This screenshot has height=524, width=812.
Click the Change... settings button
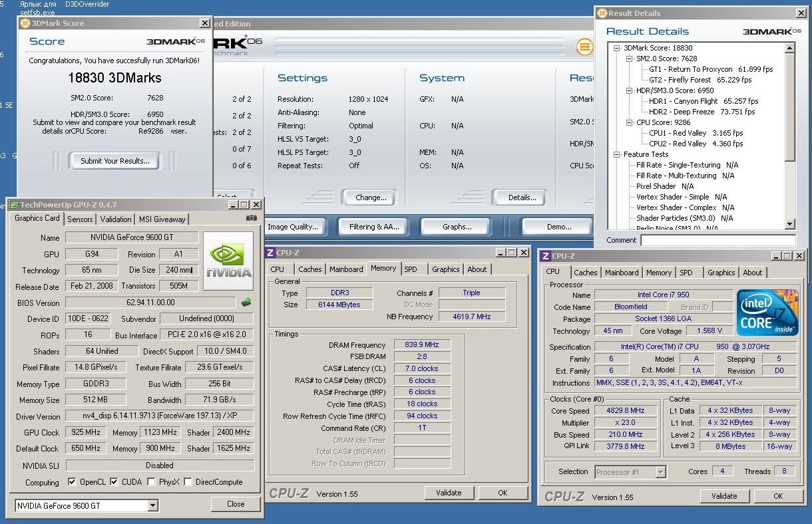(x=371, y=197)
